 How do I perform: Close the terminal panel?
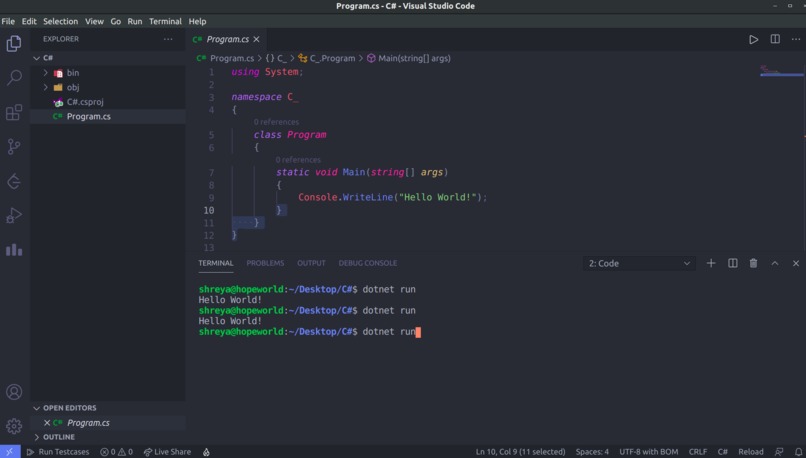796,263
